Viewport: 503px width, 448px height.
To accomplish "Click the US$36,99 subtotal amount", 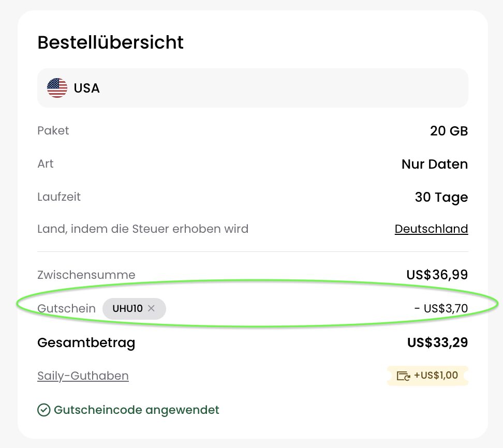I will [437, 275].
